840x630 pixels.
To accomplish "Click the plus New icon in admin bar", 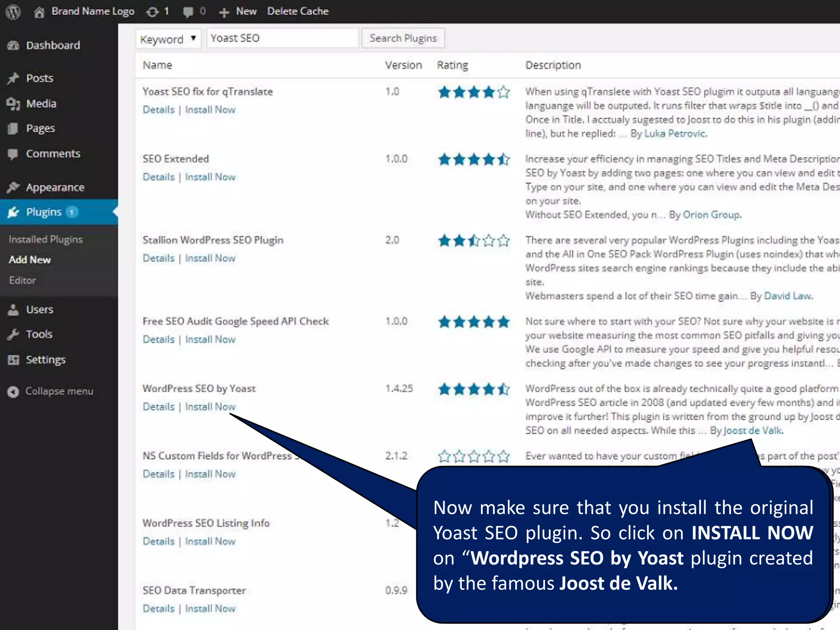I will 224,13.
